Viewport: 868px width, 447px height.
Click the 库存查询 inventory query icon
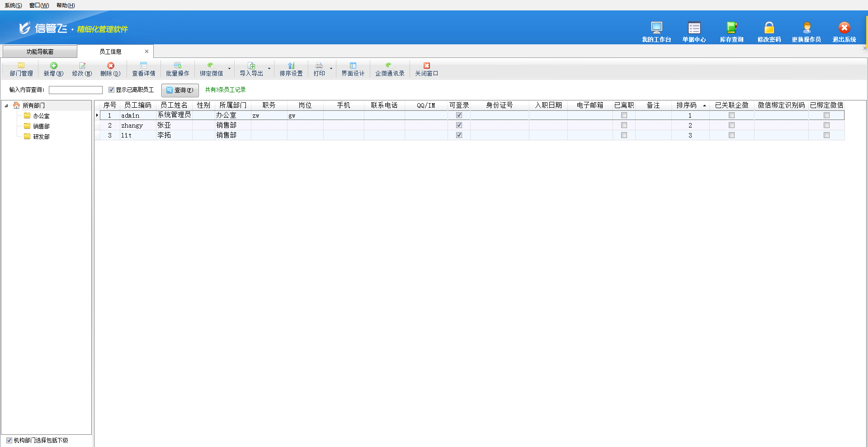click(731, 28)
